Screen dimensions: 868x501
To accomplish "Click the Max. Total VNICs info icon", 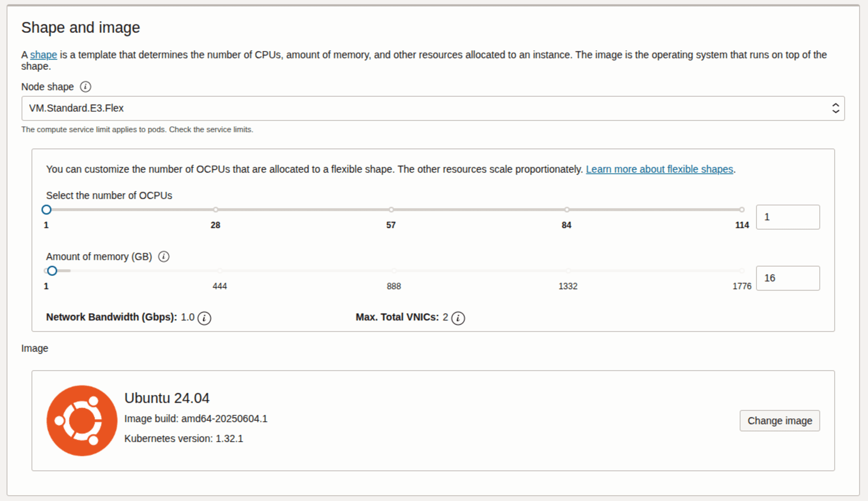I will (458, 318).
